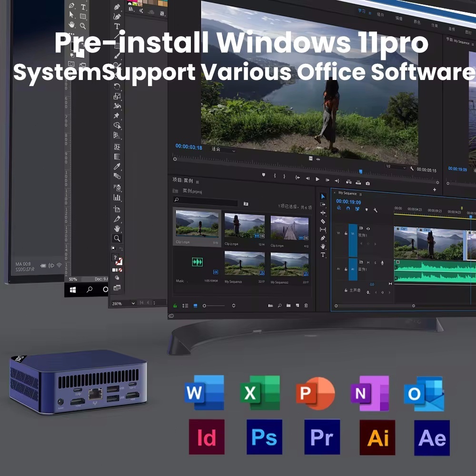This screenshot has height=476, width=476.
Task: Click the Export Frame camera icon
Action: click(367, 183)
